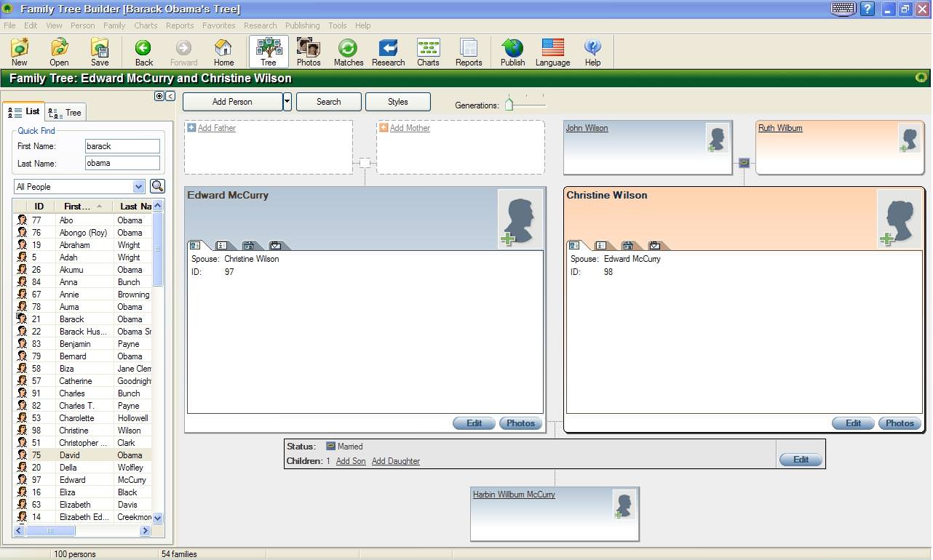Open Ruth Wilbum's card link
Image resolution: width=933 pixels, height=560 pixels.
780,128
